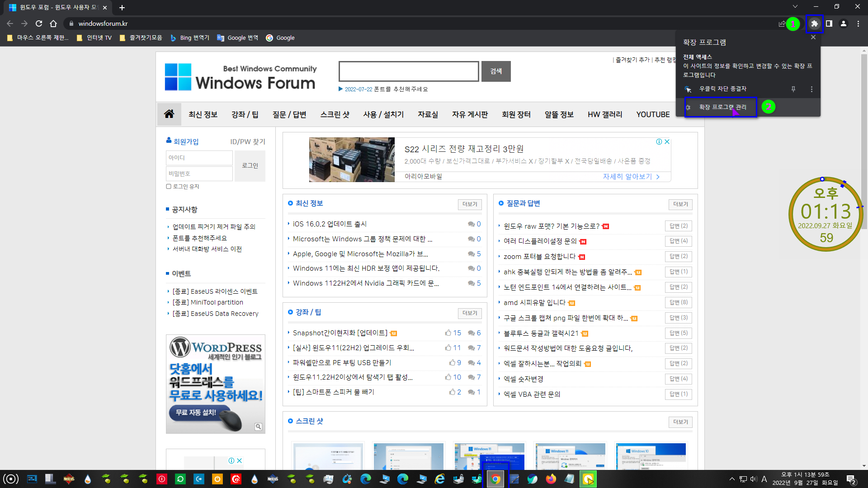Open 더보기 for 강좌 / 팁 section
868x488 pixels.
pyautogui.click(x=470, y=313)
